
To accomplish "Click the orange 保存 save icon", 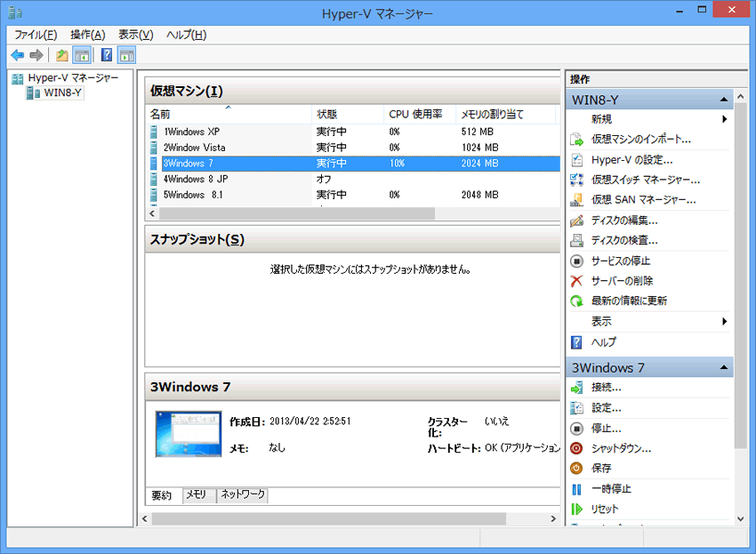I will [x=576, y=468].
